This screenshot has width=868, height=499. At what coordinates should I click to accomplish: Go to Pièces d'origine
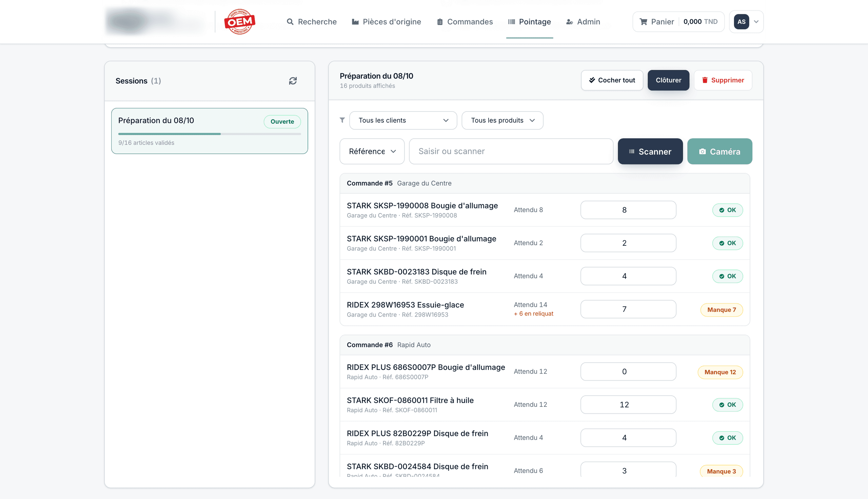click(x=386, y=22)
